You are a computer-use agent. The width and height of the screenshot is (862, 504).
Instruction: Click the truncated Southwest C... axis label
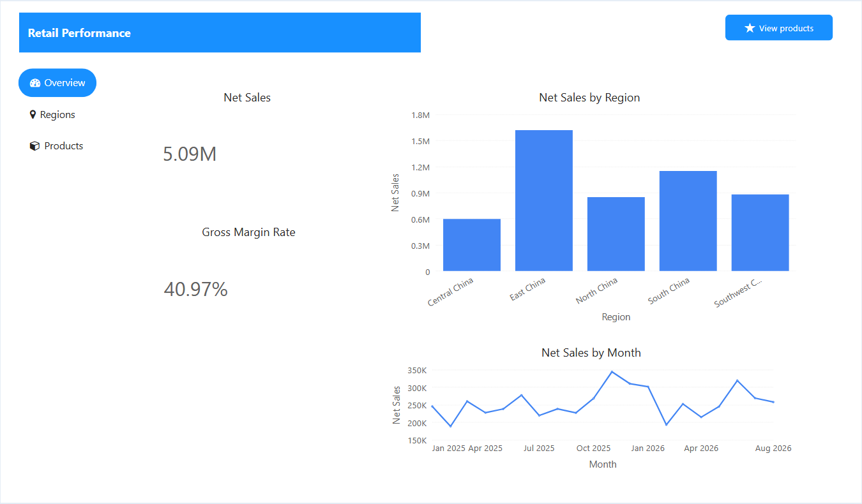click(738, 292)
